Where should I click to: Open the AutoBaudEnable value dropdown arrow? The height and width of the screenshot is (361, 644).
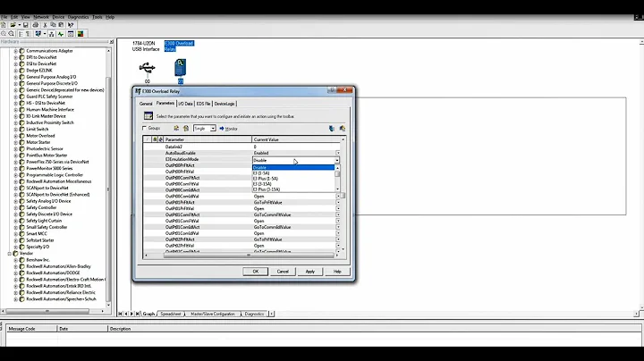pyautogui.click(x=337, y=153)
